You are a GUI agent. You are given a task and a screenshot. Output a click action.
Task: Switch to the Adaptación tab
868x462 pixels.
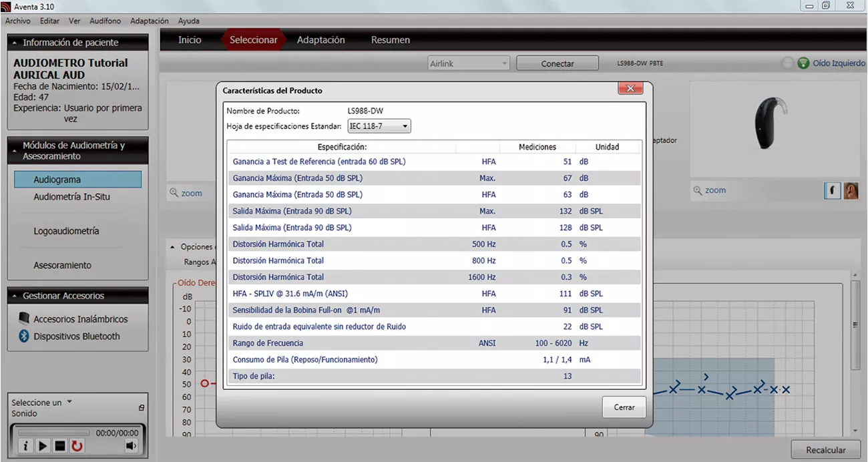(321, 40)
